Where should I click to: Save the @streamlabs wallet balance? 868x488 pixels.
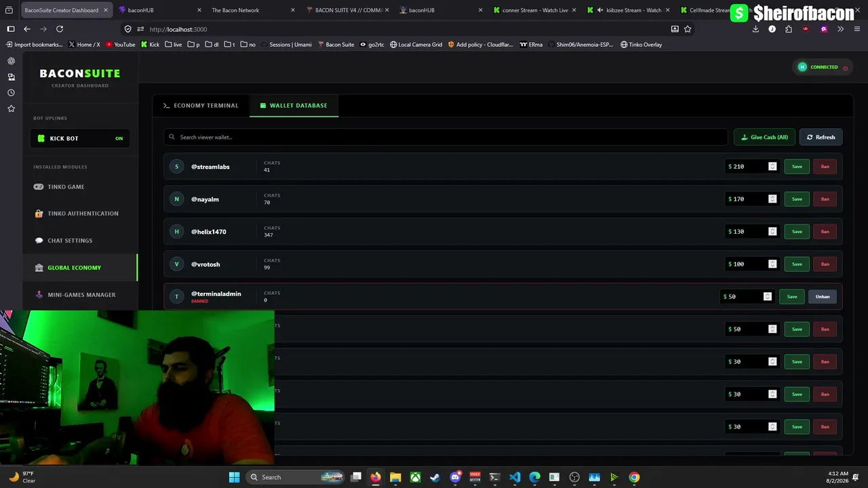[797, 167]
